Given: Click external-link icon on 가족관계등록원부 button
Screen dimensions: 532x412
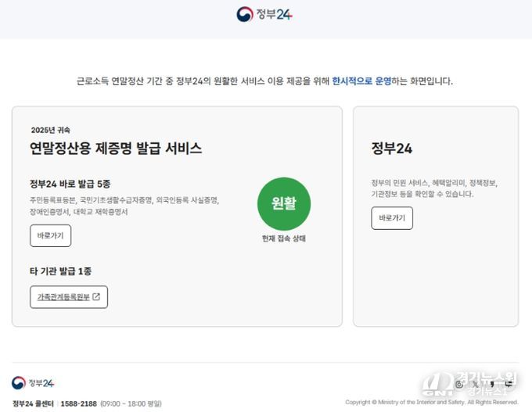Looking at the screenshot, I should pyautogui.click(x=96, y=297).
